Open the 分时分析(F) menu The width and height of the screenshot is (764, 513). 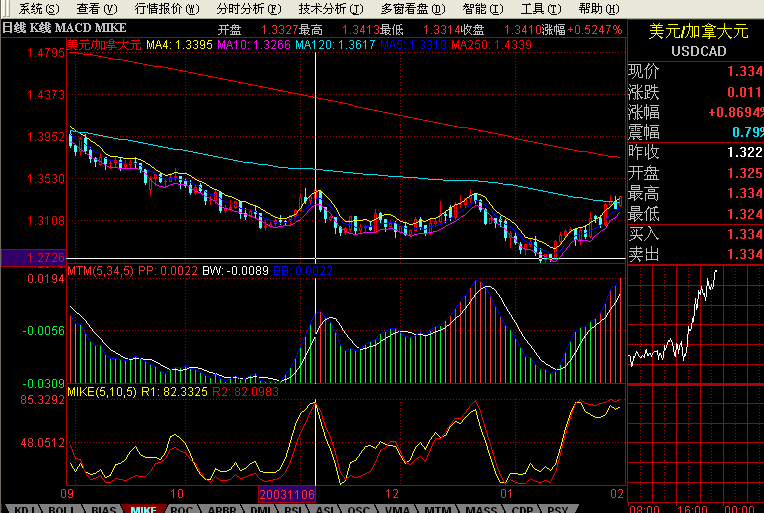click(248, 9)
